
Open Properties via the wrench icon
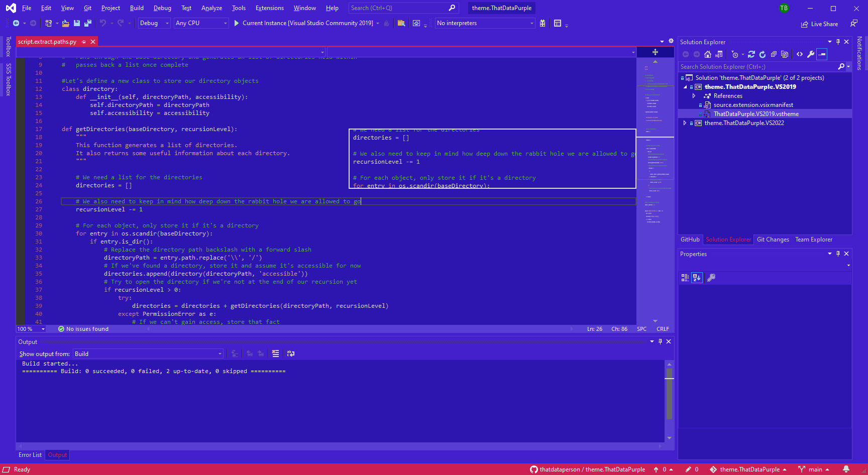(x=810, y=54)
